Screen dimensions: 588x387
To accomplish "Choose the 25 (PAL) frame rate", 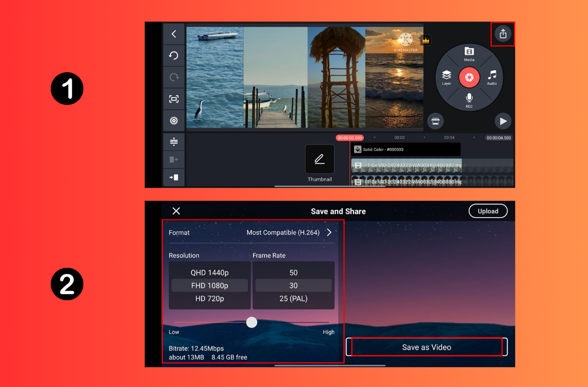I will (294, 298).
